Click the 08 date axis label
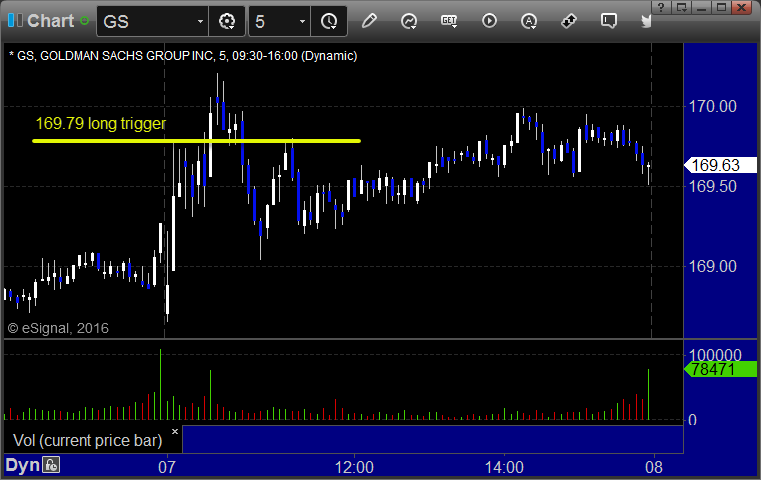 pos(654,467)
